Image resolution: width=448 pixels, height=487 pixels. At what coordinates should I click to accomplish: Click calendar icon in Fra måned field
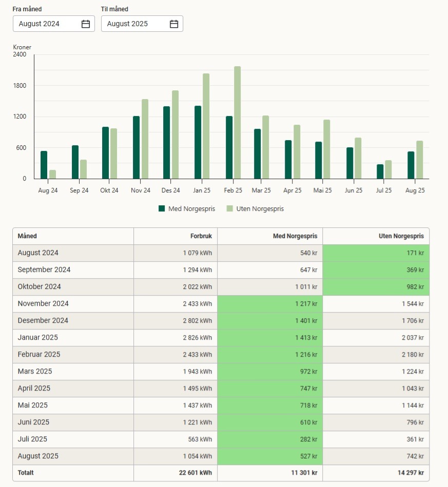pos(86,24)
